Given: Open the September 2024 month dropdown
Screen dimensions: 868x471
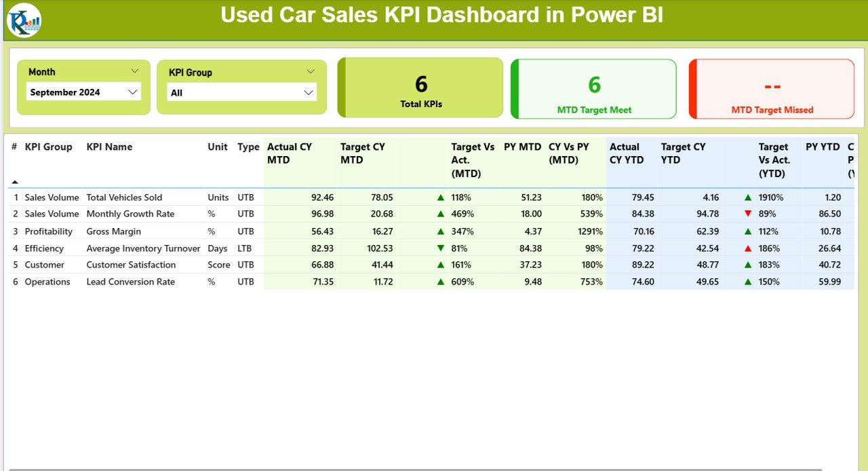Looking at the screenshot, I should pos(132,92).
